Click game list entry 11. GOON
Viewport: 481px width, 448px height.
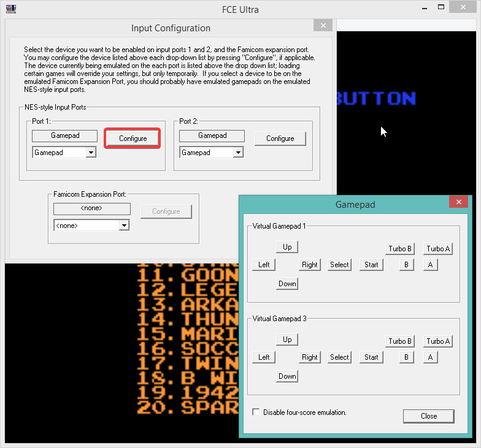188,275
